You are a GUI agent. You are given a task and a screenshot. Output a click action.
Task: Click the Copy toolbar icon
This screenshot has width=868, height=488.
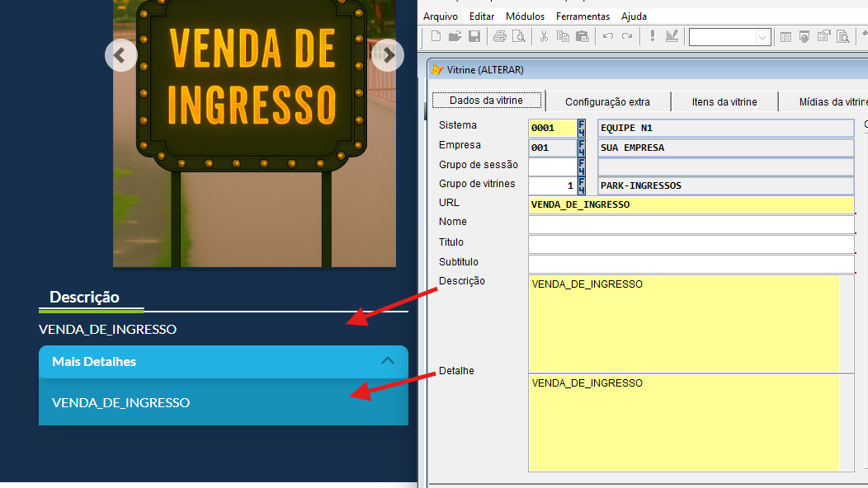click(x=563, y=36)
